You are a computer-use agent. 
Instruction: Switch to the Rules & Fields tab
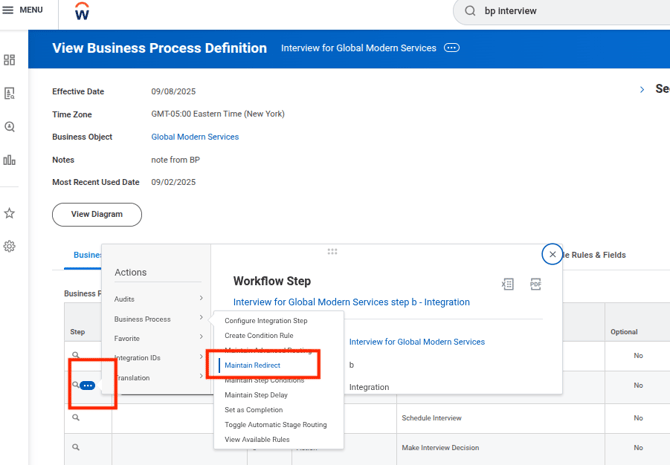tap(595, 255)
